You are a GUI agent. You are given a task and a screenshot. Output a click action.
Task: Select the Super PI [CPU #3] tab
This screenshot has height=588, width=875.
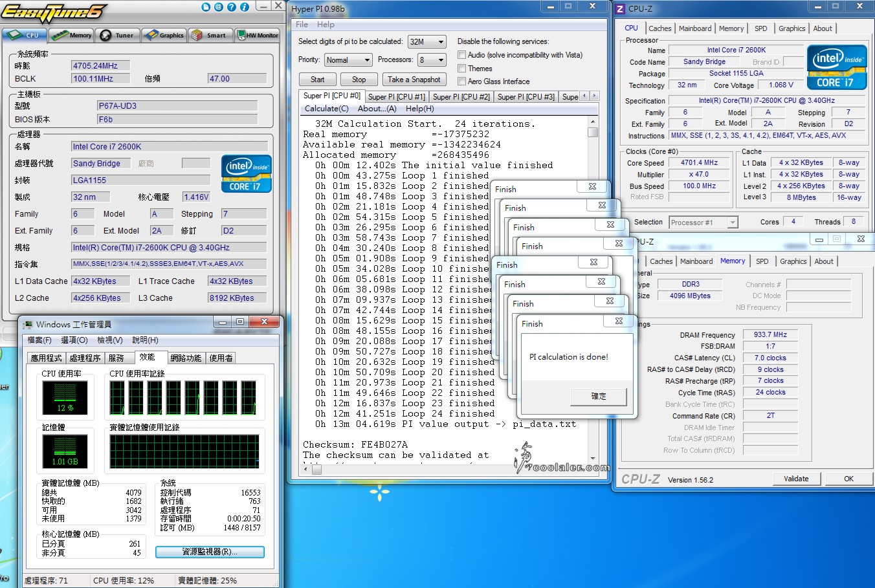pyautogui.click(x=526, y=96)
